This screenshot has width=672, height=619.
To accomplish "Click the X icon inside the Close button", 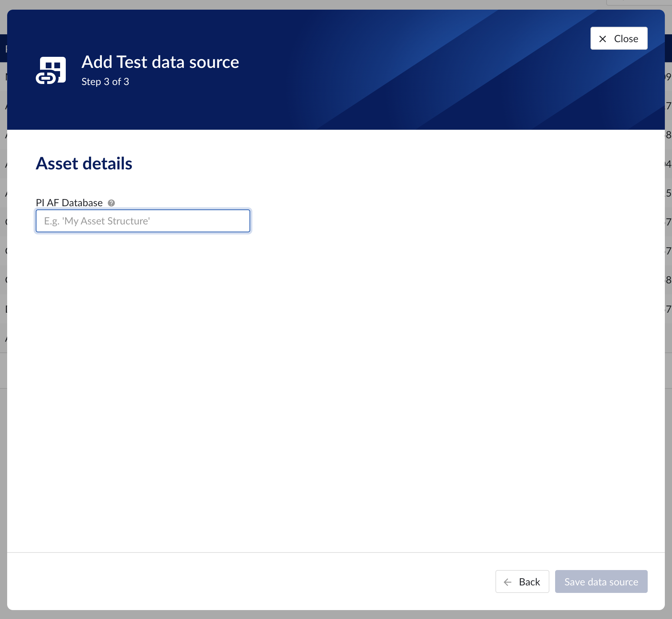I will 603,38.
